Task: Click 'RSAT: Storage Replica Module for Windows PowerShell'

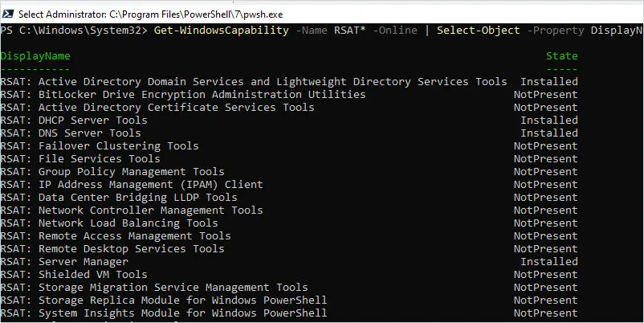Action: (x=164, y=301)
